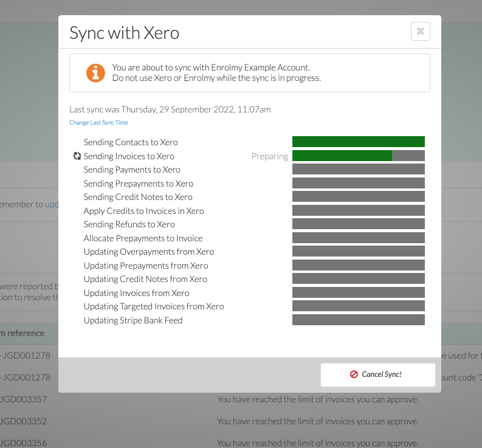Image resolution: width=482 pixels, height=448 pixels.
Task: Click the Updating Stripe Bank Feed progress bar
Action: pos(359,320)
